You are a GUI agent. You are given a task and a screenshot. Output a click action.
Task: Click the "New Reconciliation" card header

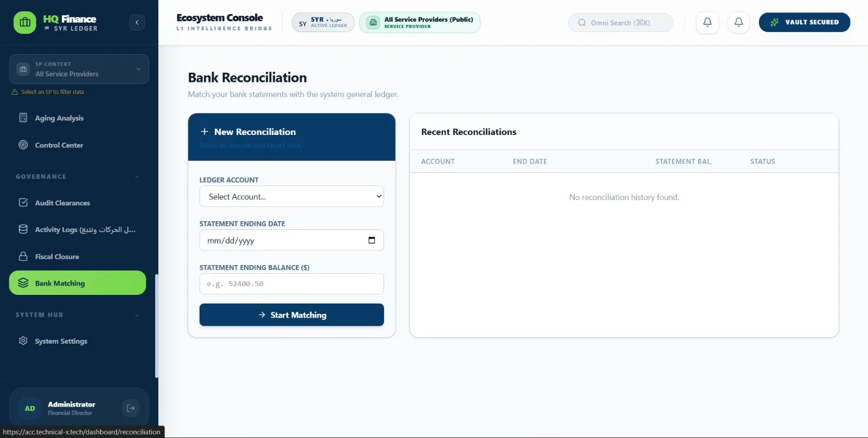tap(292, 137)
